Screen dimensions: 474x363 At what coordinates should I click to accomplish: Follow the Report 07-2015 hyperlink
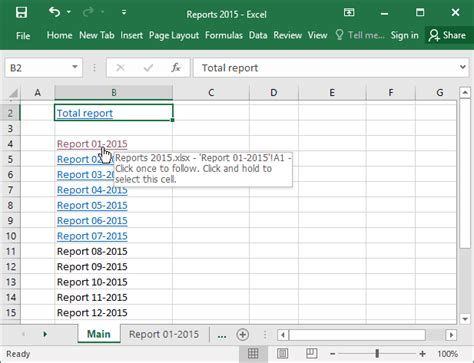92,236
